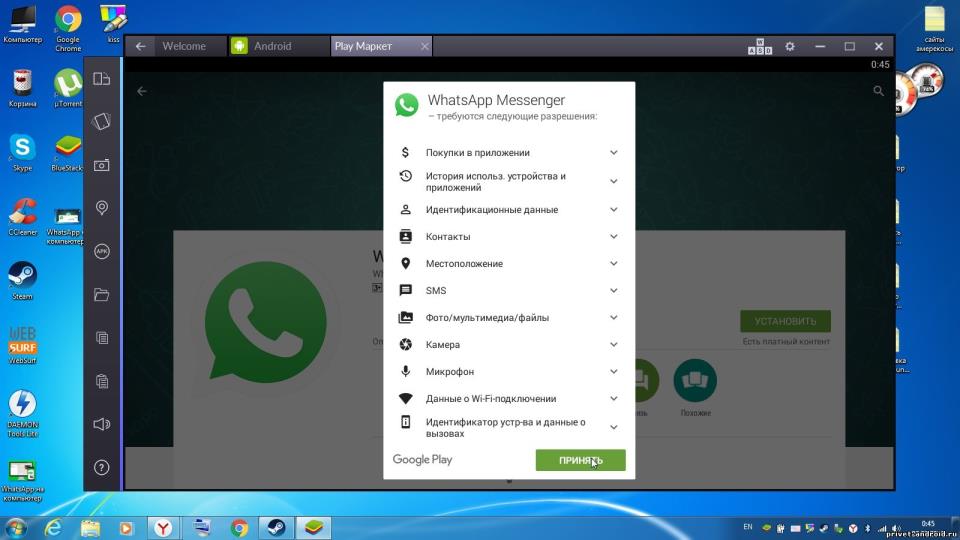The width and height of the screenshot is (960, 540).
Task: Open the sidebar folder icon
Action: (102, 294)
